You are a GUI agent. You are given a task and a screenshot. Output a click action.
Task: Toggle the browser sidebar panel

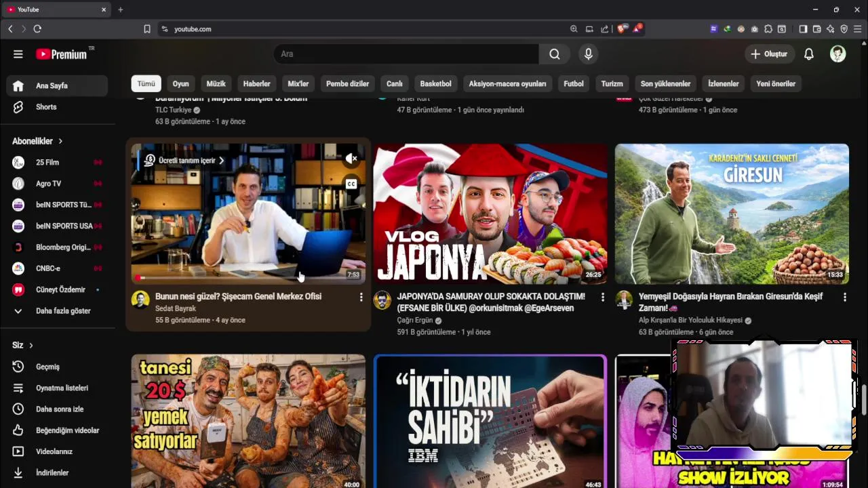point(803,29)
